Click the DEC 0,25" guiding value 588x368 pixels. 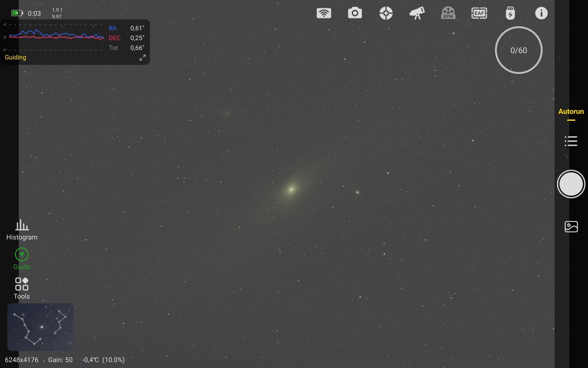coord(127,38)
